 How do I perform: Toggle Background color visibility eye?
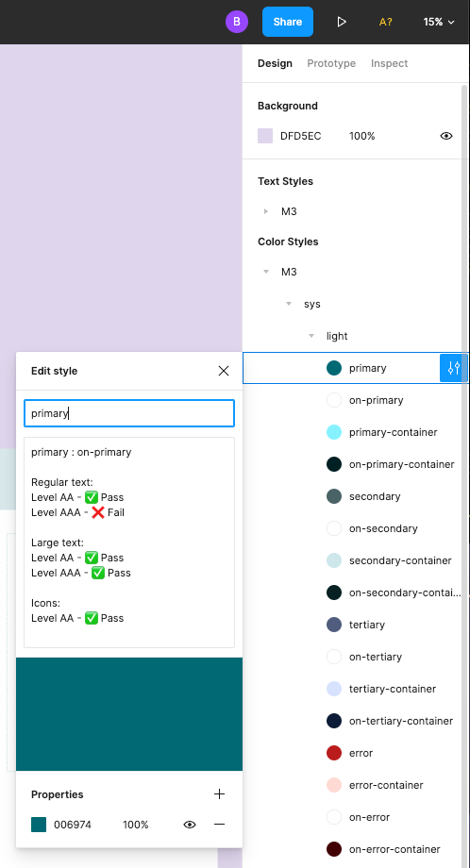446,136
